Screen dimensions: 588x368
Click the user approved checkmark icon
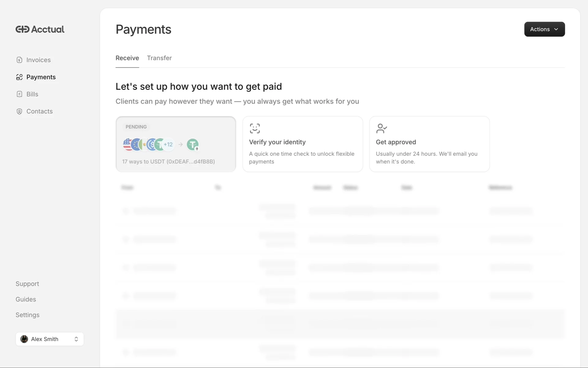[381, 128]
